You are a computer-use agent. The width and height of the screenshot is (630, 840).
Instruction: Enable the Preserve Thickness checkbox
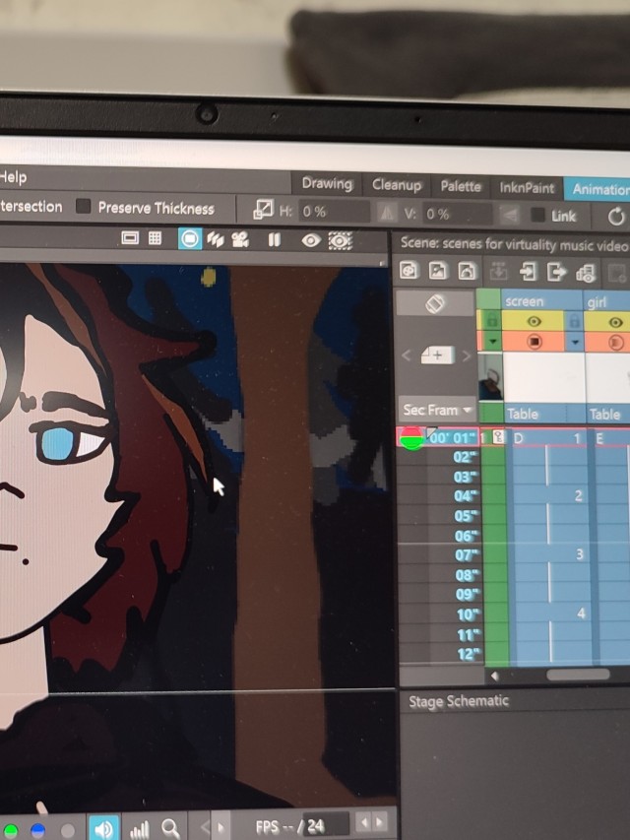(x=83, y=206)
